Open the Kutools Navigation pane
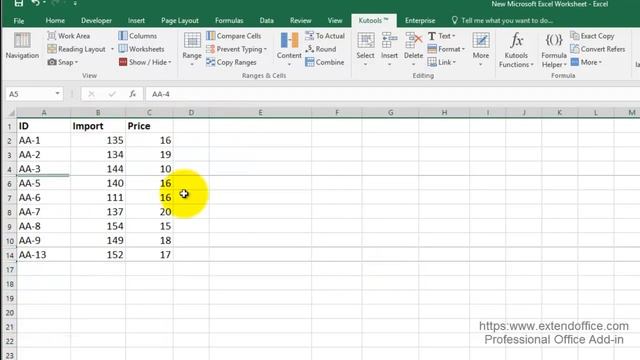This screenshot has width=640, height=360. (22, 46)
